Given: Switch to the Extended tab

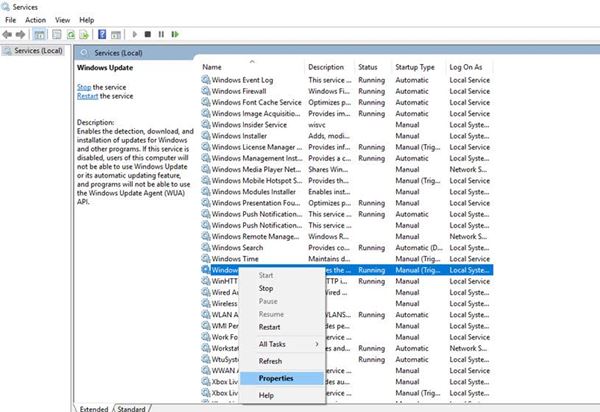Looking at the screenshot, I should pyautogui.click(x=94, y=408).
